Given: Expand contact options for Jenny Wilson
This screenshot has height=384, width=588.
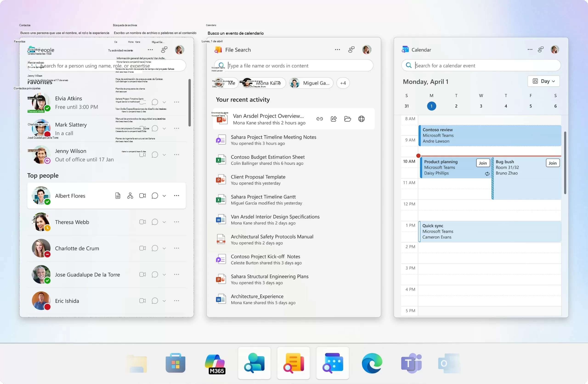Looking at the screenshot, I should pyautogui.click(x=164, y=155).
